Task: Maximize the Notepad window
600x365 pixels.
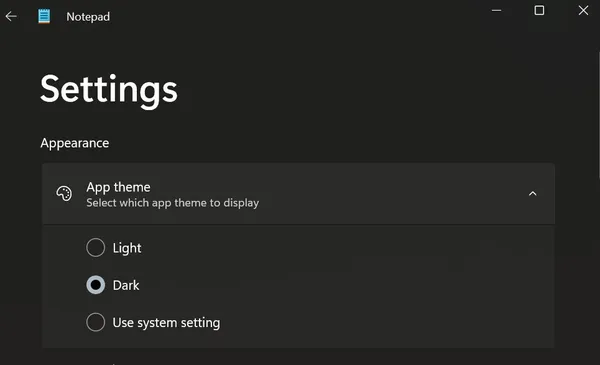Action: pos(539,10)
